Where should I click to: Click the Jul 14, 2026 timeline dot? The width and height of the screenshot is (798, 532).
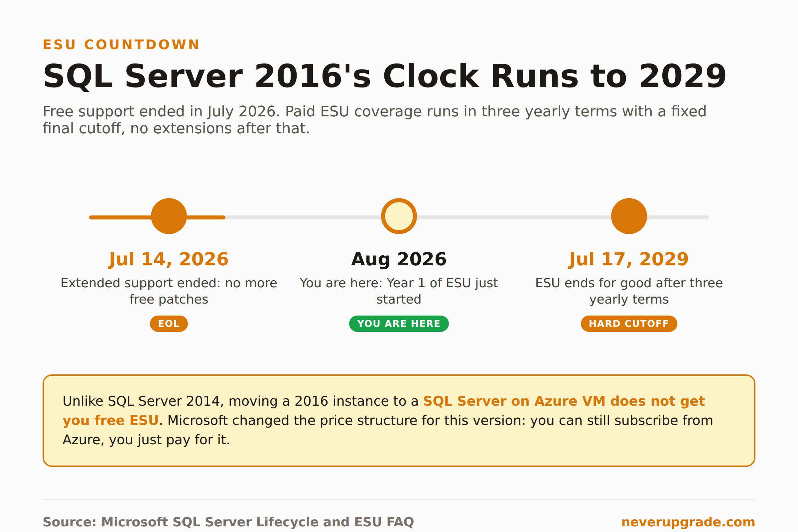click(x=169, y=216)
